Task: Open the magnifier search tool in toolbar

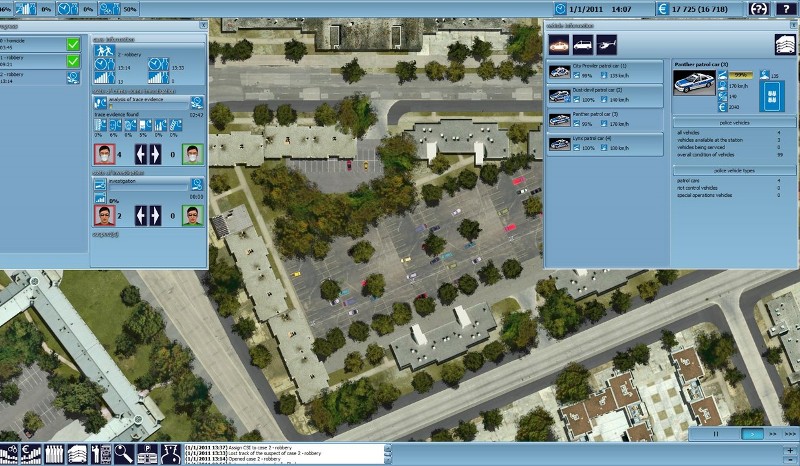Action: [x=123, y=453]
